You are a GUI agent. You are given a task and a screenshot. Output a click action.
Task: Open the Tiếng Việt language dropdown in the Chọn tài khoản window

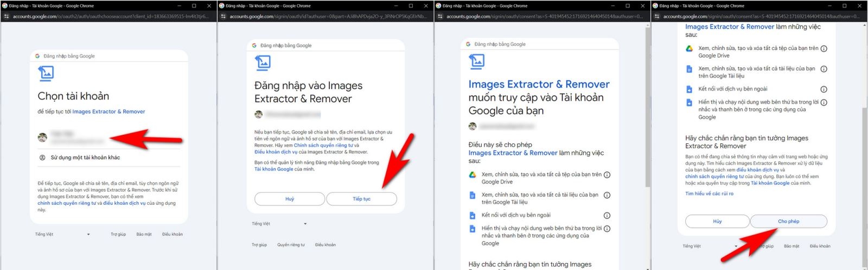62,234
